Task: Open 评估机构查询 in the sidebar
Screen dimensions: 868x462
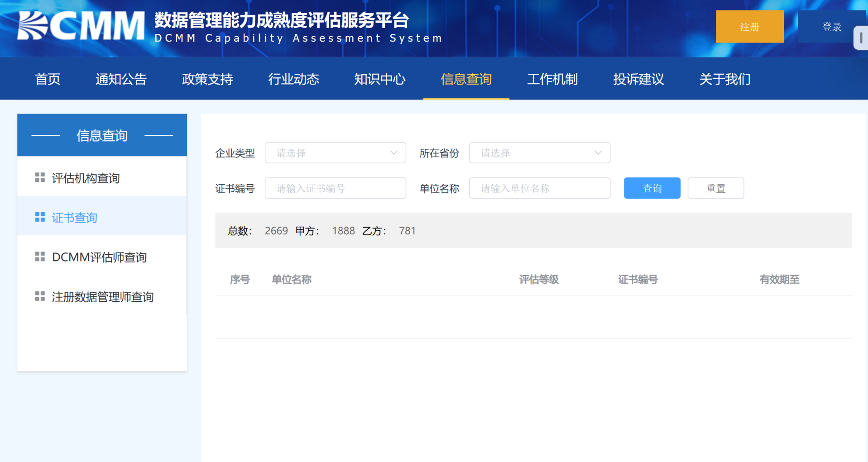Action: (102, 177)
